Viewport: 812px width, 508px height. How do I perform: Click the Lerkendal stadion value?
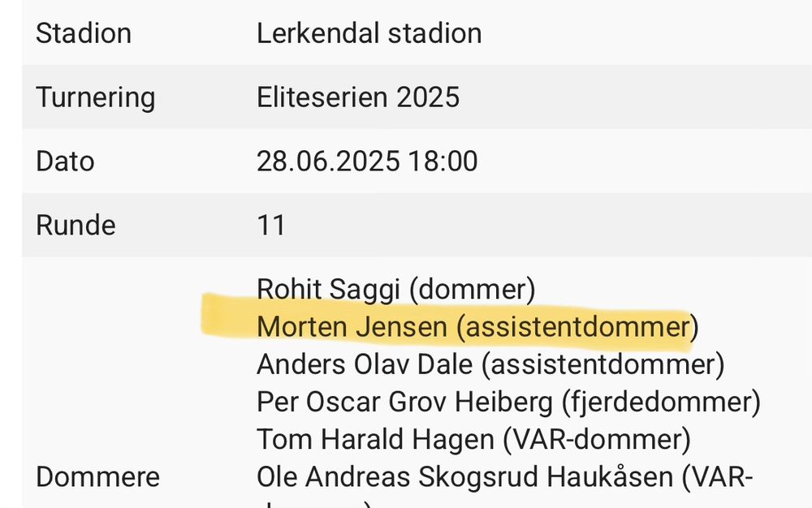(369, 33)
